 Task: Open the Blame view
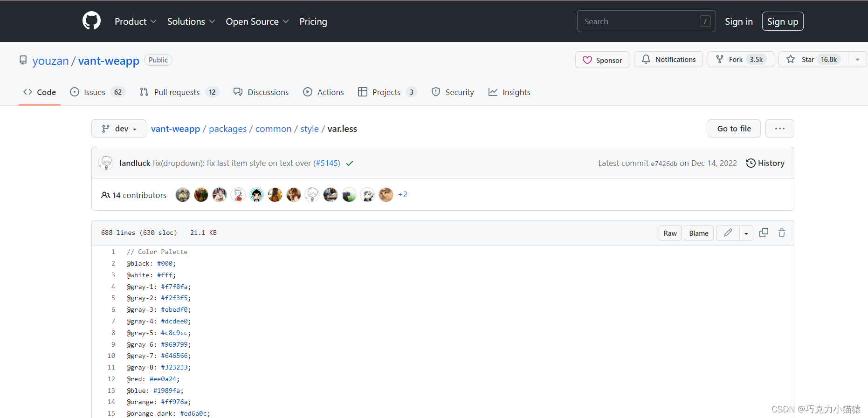(699, 233)
